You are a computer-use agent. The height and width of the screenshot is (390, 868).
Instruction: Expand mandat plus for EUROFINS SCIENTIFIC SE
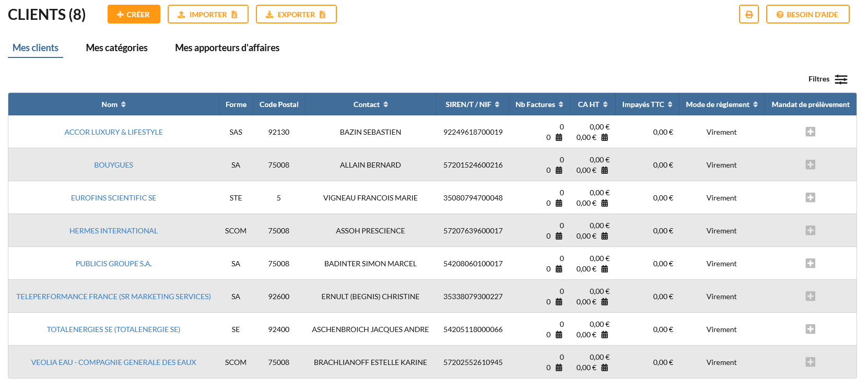tap(811, 197)
